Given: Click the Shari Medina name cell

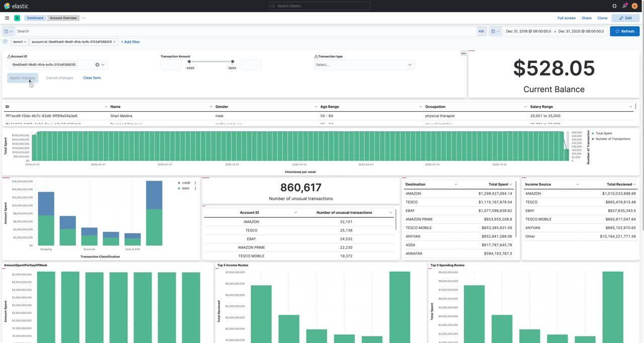Looking at the screenshot, I should (x=121, y=116).
